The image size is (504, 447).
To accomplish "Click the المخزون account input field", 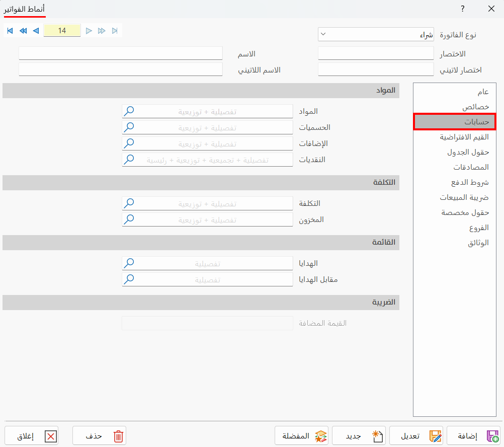I will click(x=207, y=219).
